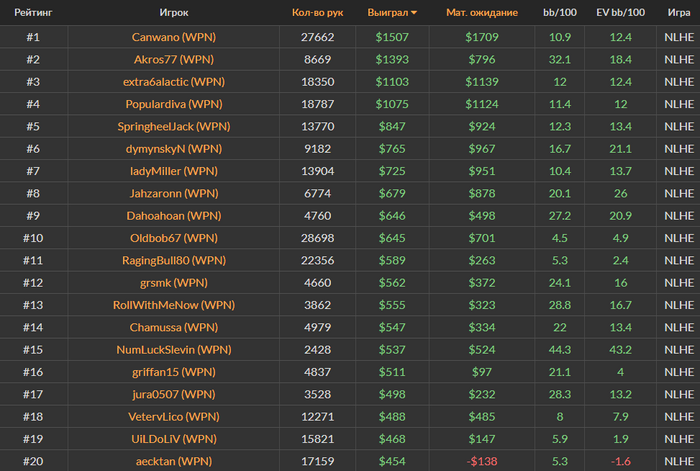Click NLHE cell in aecktan row
The image size is (700, 471).
679,461
